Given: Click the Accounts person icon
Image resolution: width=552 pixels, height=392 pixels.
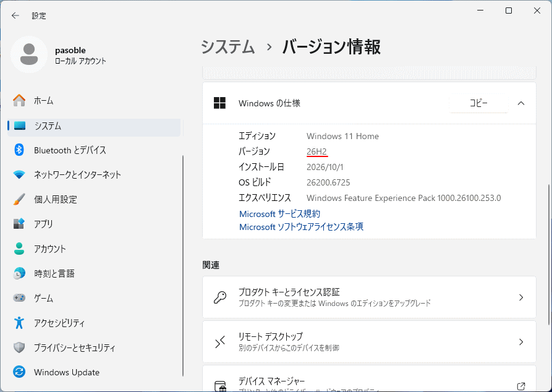Looking at the screenshot, I should pos(19,249).
